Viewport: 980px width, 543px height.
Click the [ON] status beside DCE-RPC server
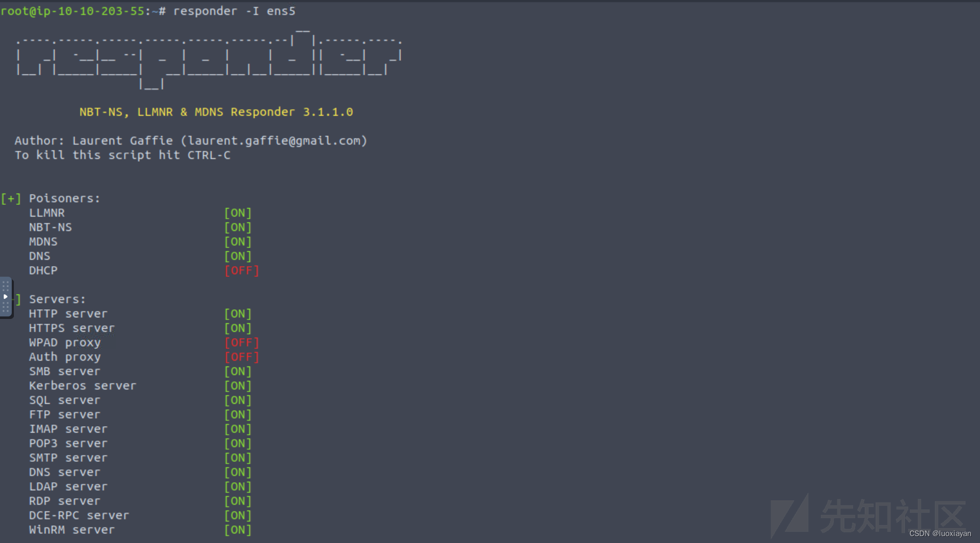238,515
